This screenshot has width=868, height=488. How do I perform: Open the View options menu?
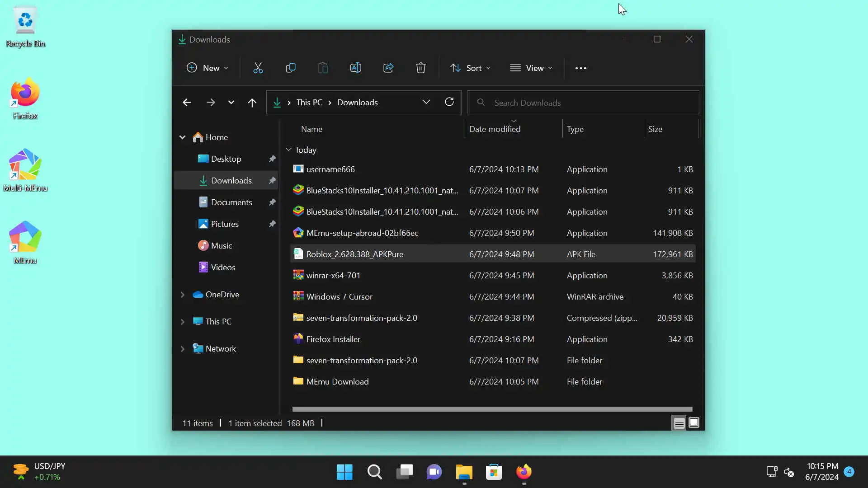(531, 68)
